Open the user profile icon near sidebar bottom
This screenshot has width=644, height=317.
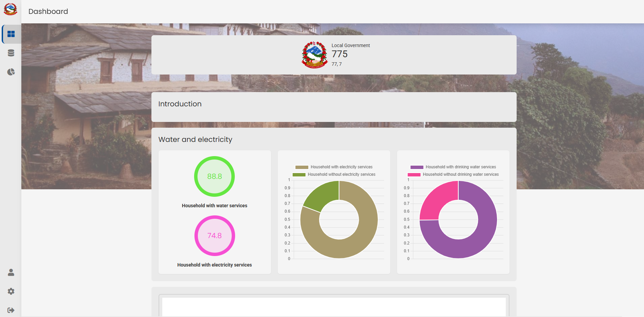11,272
